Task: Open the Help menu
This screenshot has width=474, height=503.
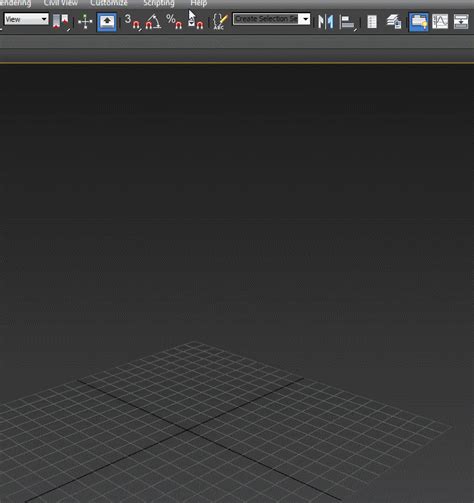Action: 199,3
